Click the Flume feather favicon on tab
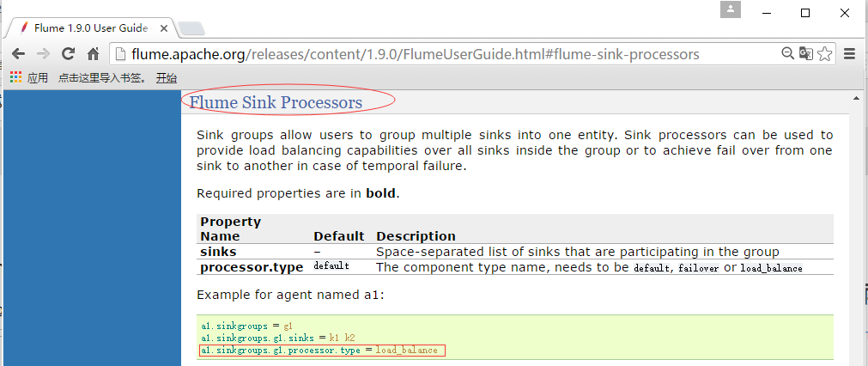This screenshot has height=366, width=868. point(24,27)
